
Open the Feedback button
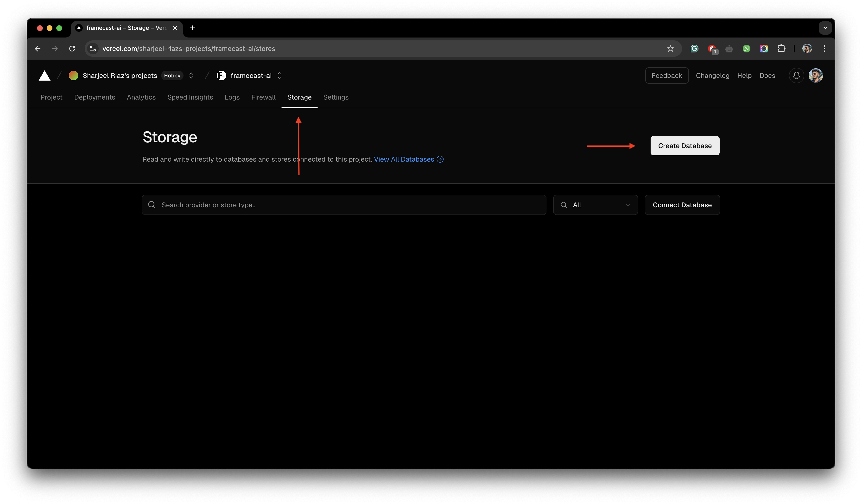click(667, 76)
